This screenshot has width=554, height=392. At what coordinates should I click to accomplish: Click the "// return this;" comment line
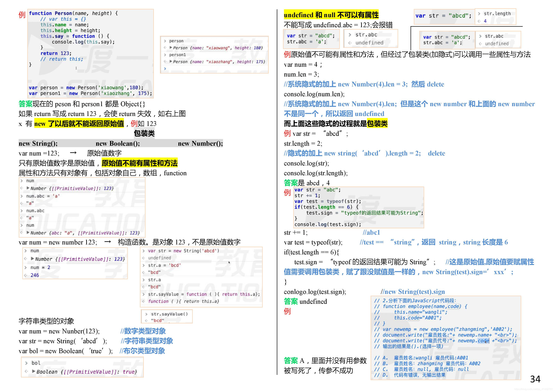62,59
